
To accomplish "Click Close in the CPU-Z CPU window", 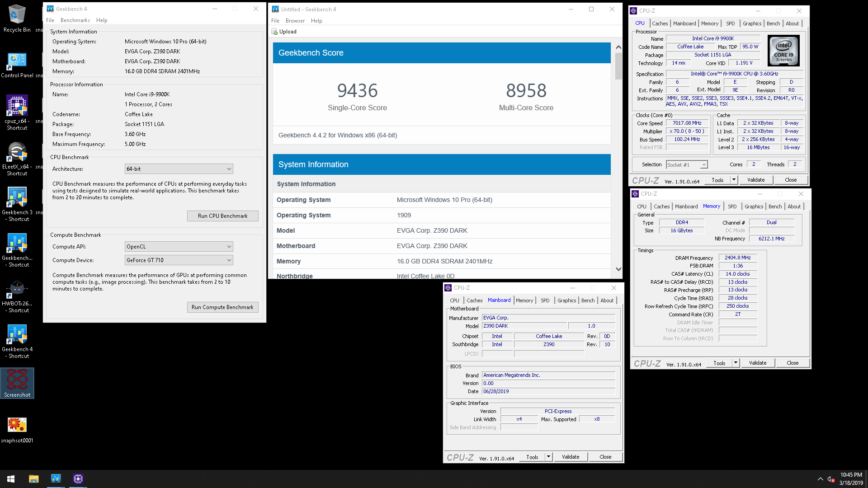I will (791, 180).
